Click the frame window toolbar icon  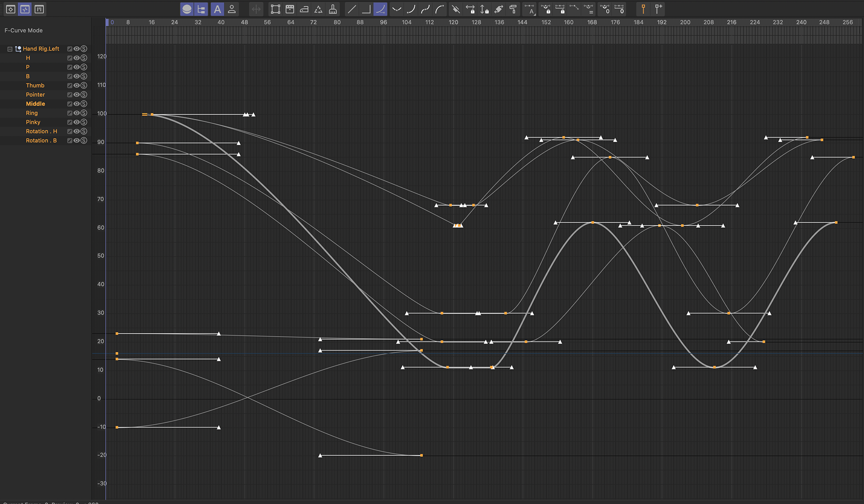(x=290, y=9)
